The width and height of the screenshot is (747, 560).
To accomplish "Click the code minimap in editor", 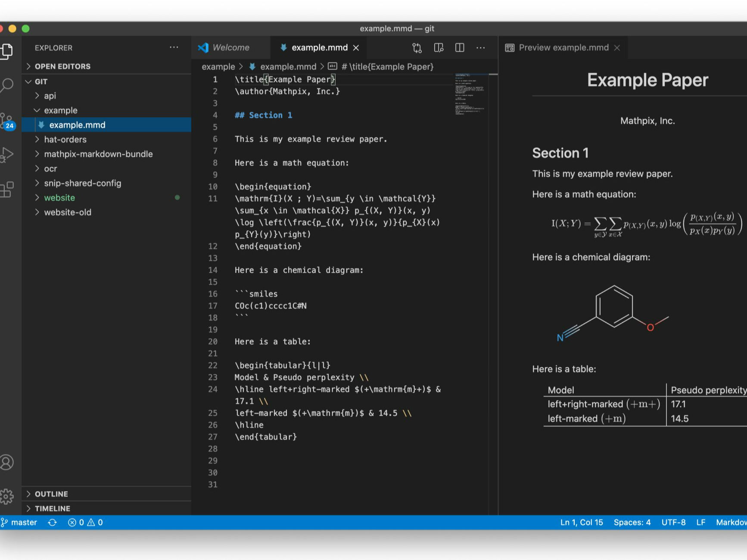I will pos(471,95).
